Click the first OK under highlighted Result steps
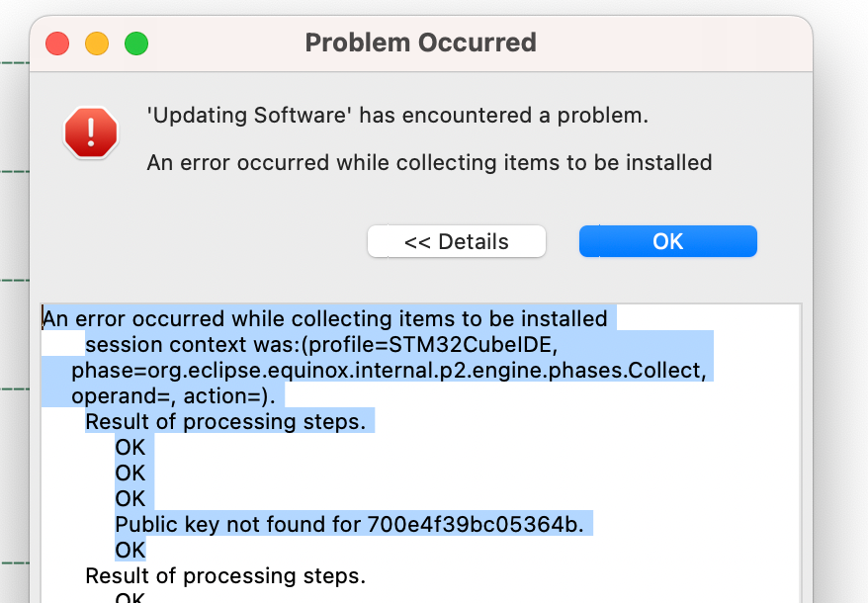The height and width of the screenshot is (603, 868). pyautogui.click(x=130, y=448)
